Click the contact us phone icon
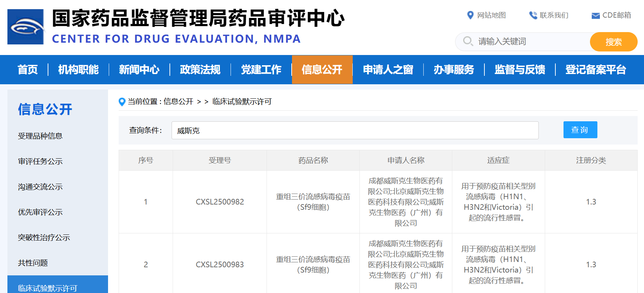The image size is (644, 293). click(x=533, y=15)
